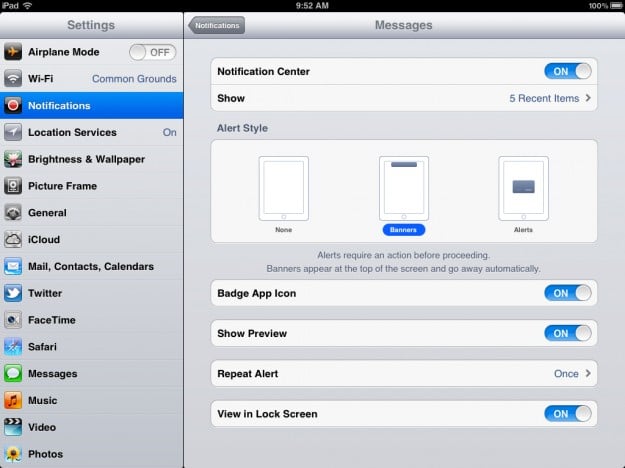Open Photos settings row

click(x=92, y=454)
